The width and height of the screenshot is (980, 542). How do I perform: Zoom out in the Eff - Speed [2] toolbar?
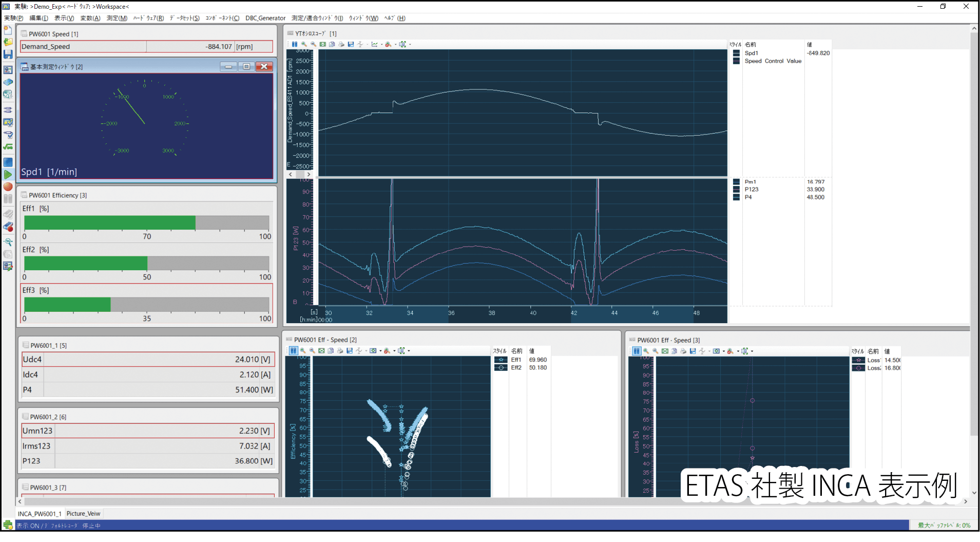point(312,351)
